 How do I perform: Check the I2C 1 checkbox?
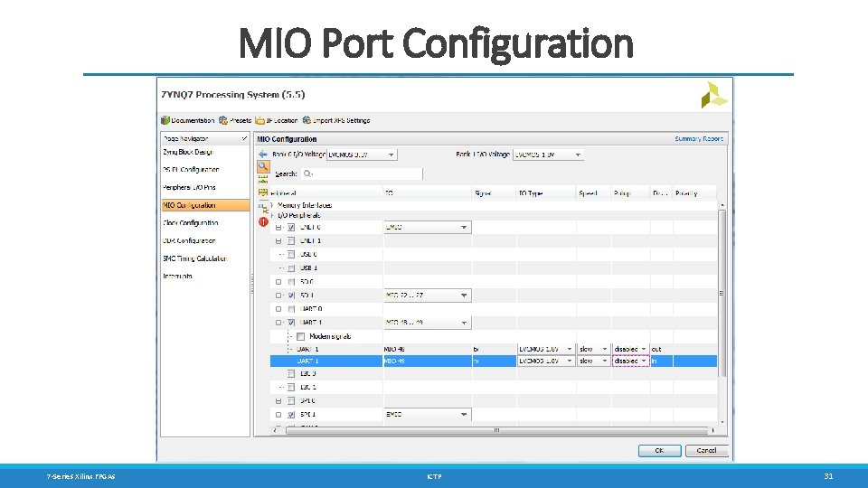click(291, 388)
